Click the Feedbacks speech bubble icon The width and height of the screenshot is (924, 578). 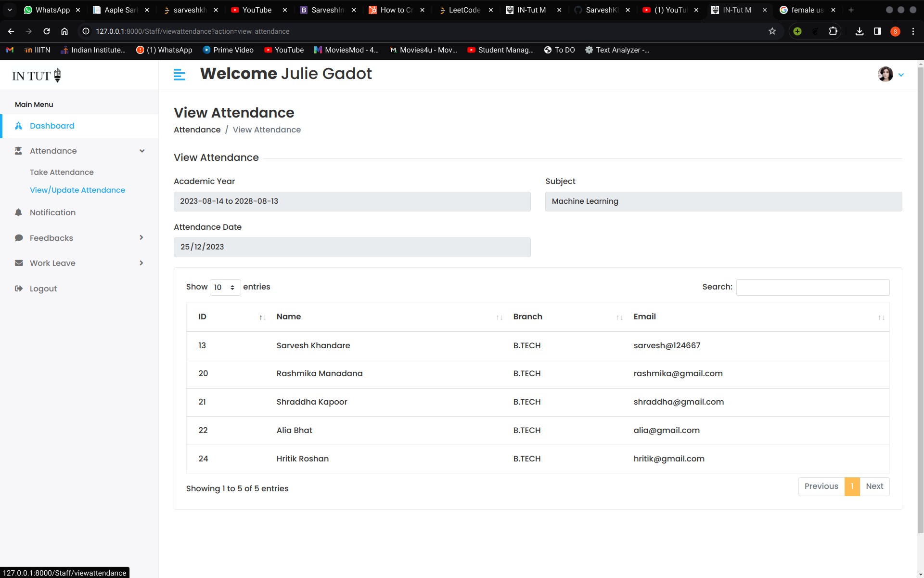click(18, 238)
